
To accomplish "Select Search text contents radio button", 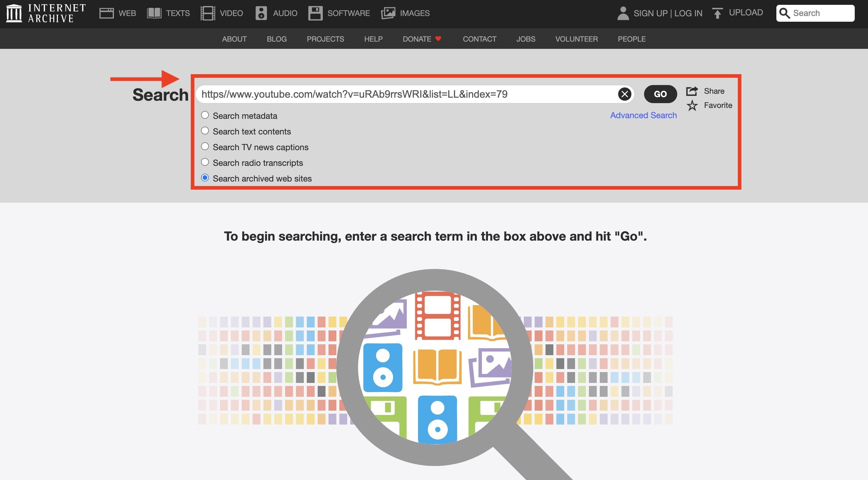I will coord(205,131).
